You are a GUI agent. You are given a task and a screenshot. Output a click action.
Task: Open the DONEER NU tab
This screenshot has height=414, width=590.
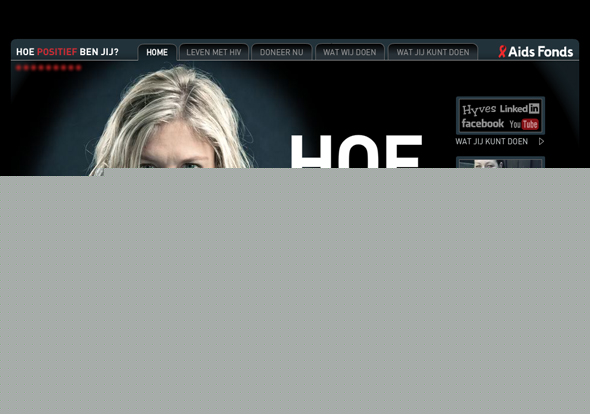(x=281, y=52)
